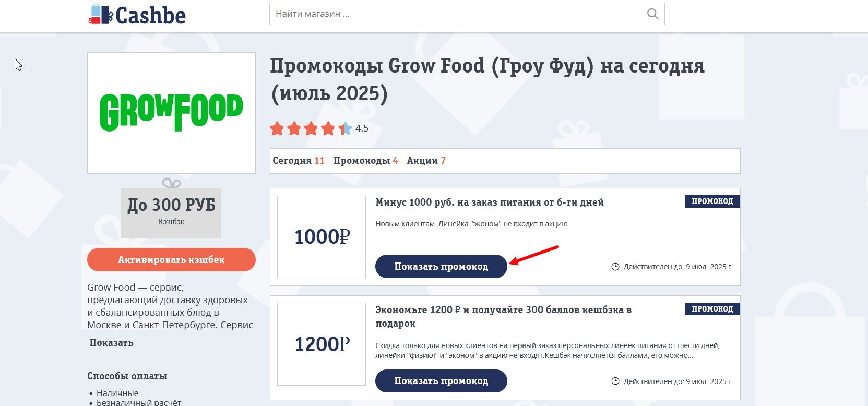Click the Cashbe logo

point(137,15)
